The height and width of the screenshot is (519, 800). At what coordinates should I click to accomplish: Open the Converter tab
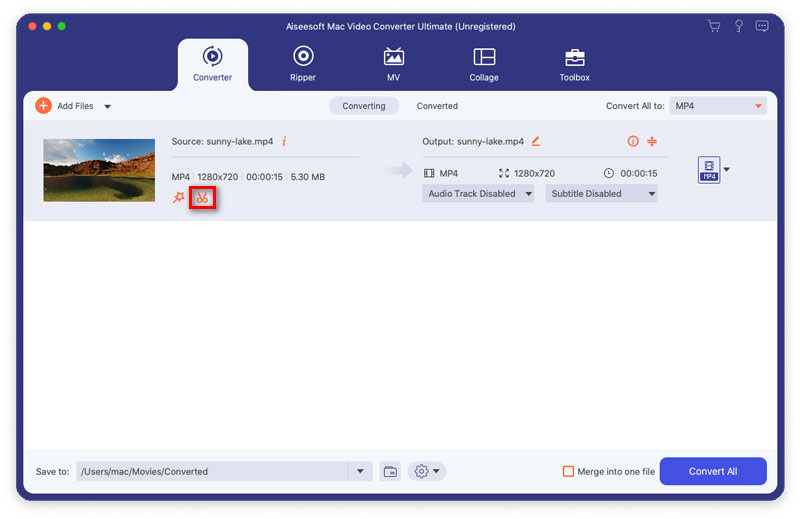(212, 64)
